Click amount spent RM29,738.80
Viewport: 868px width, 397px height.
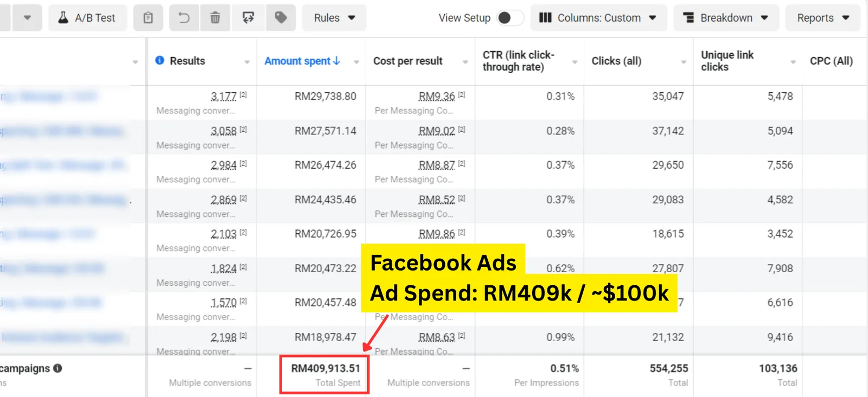tap(325, 97)
